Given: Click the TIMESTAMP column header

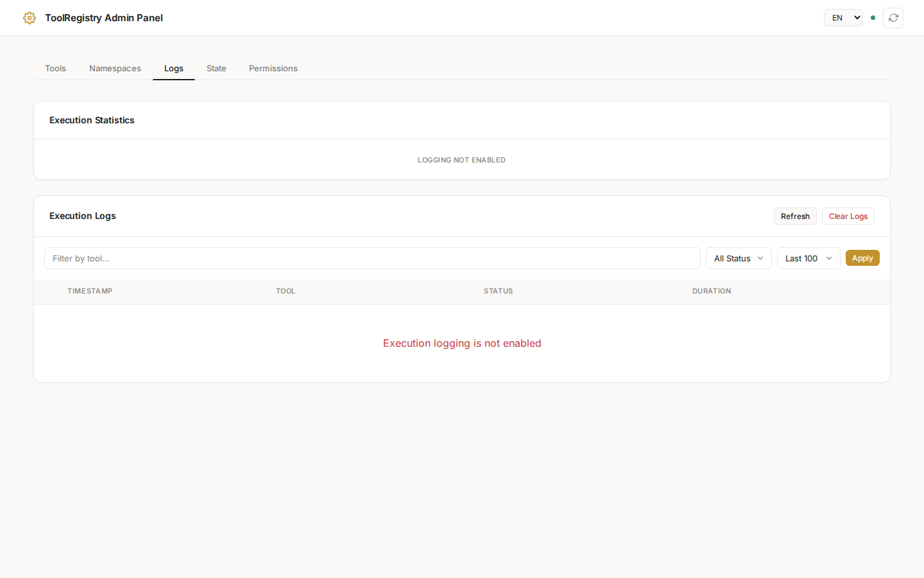Looking at the screenshot, I should (x=90, y=291).
